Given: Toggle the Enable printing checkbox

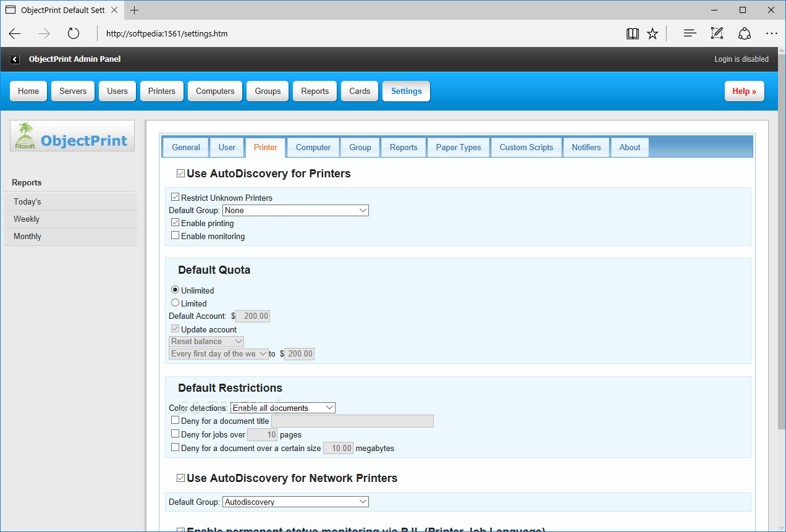Looking at the screenshot, I should pos(175,222).
